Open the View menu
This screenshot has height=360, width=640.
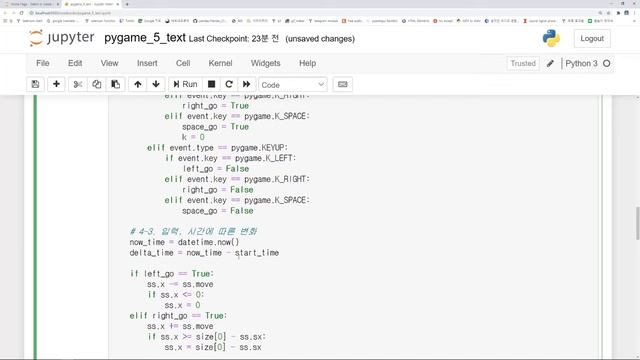coord(109,63)
